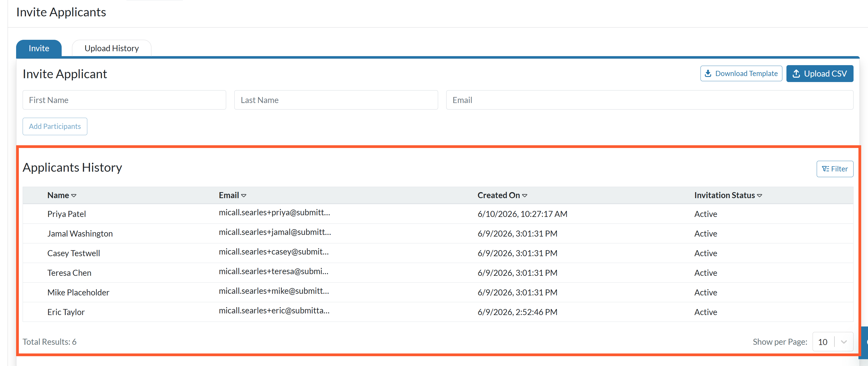The width and height of the screenshot is (868, 366).
Task: Focus the Last Name input field
Action: tap(336, 100)
